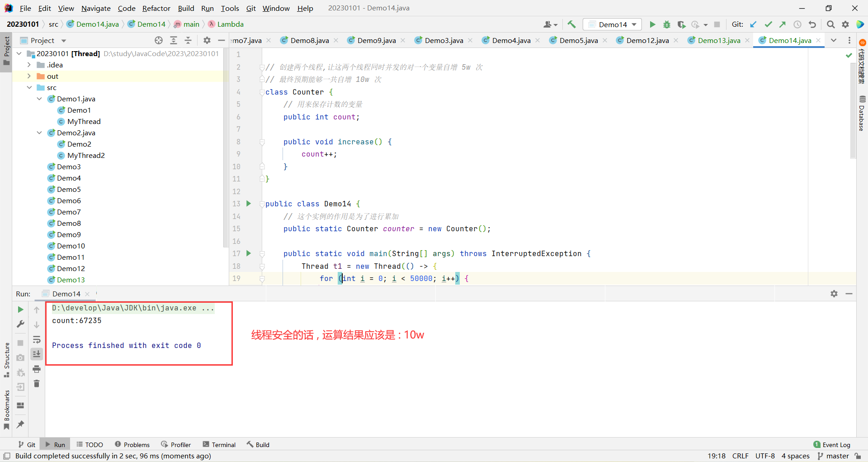Open Project panel gear options
868x462 pixels.
click(207, 40)
